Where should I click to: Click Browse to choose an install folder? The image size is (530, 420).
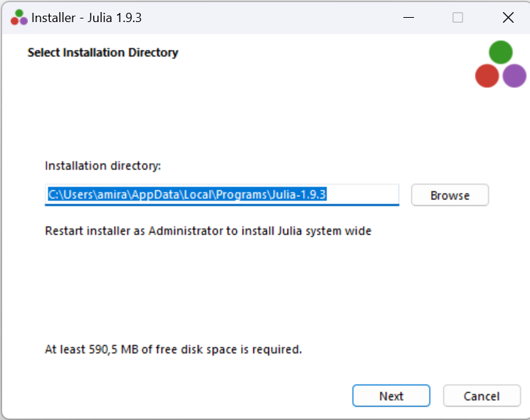point(450,195)
